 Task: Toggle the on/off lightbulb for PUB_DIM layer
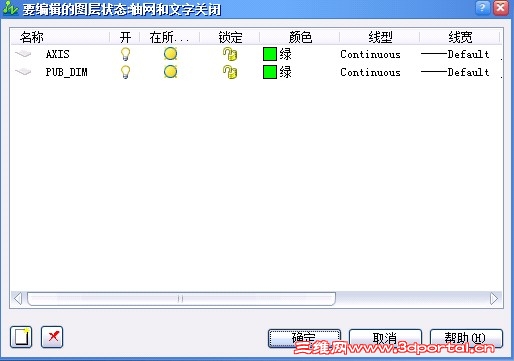125,72
